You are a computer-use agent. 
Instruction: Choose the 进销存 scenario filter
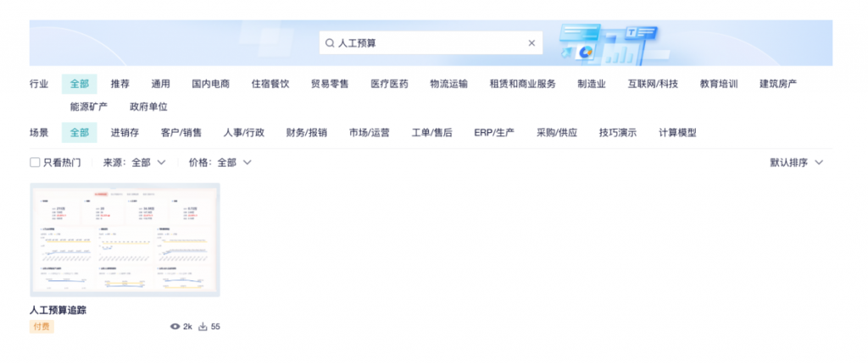point(125,133)
